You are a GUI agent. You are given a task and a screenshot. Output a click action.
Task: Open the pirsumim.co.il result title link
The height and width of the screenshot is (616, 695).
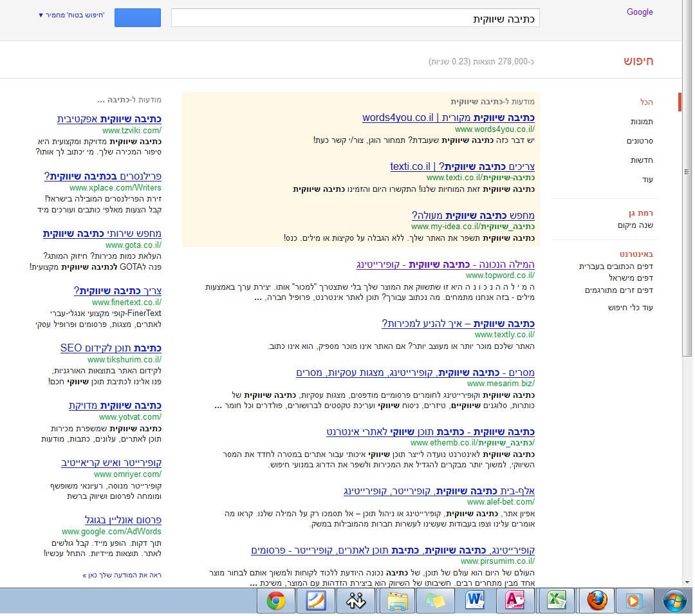(393, 550)
